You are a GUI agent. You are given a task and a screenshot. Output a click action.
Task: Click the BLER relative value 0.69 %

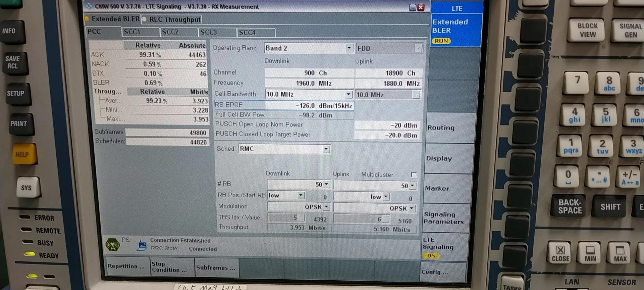[153, 83]
